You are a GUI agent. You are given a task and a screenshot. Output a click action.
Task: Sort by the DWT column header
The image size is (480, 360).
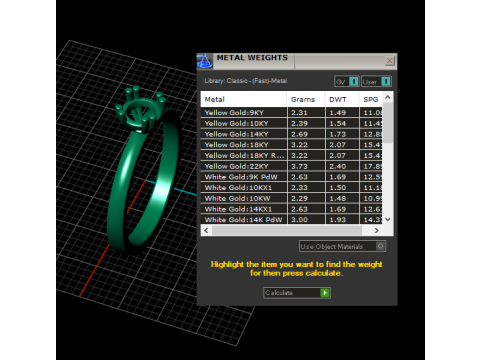[342, 99]
